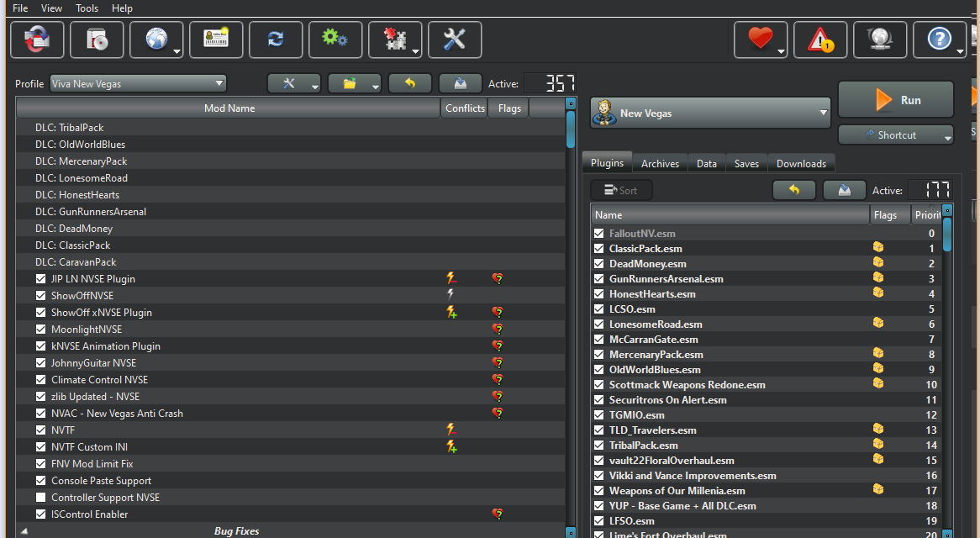
Task: Open the Tools menu
Action: pos(87,8)
